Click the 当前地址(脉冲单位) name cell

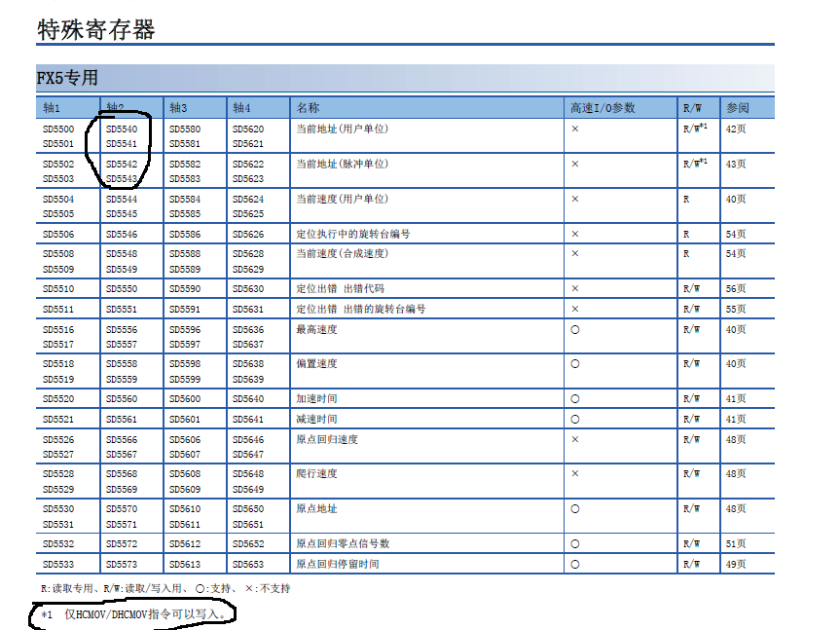pos(347,164)
